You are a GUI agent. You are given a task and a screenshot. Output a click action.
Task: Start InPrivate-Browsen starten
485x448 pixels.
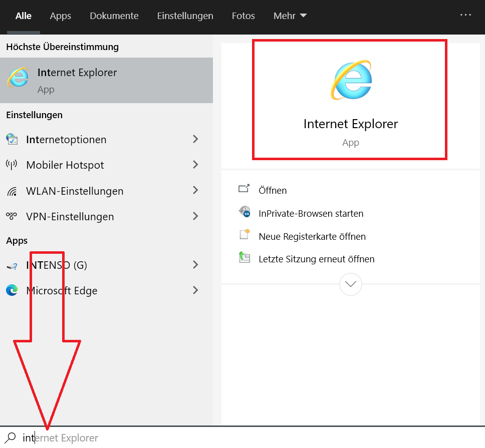pos(311,214)
